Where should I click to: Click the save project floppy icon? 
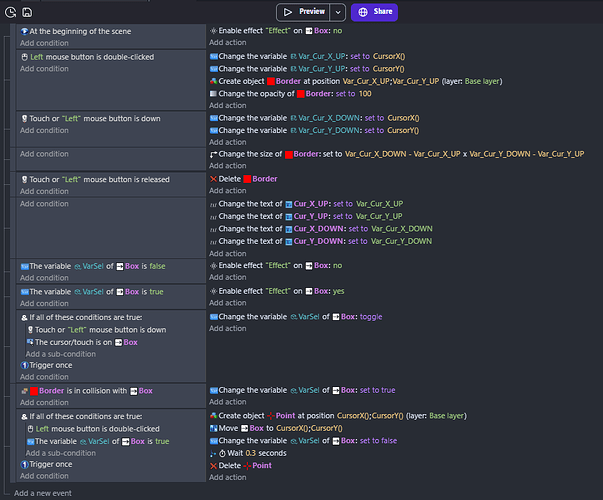coord(27,12)
